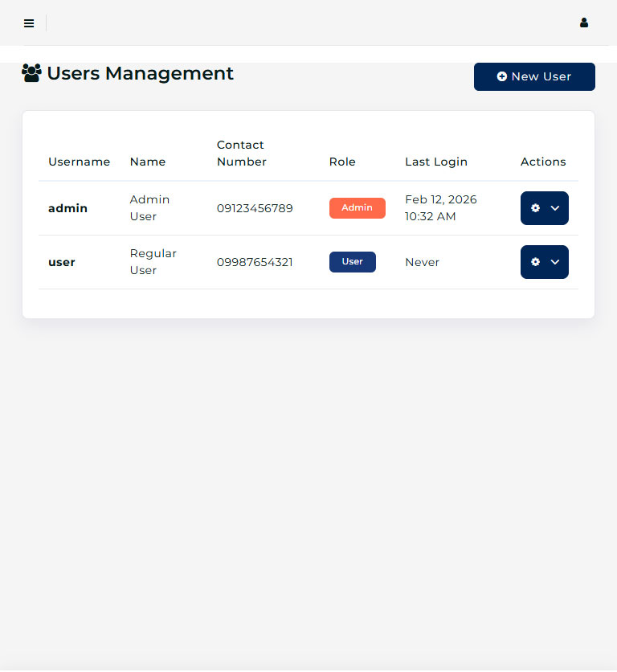Open the hamburger sidebar menu

coord(29,23)
